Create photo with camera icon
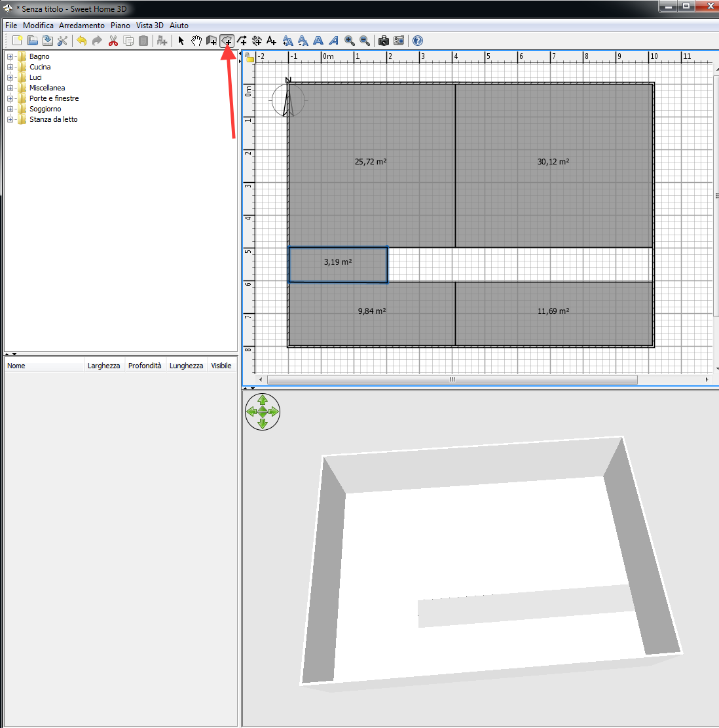The image size is (719, 728). tap(384, 41)
